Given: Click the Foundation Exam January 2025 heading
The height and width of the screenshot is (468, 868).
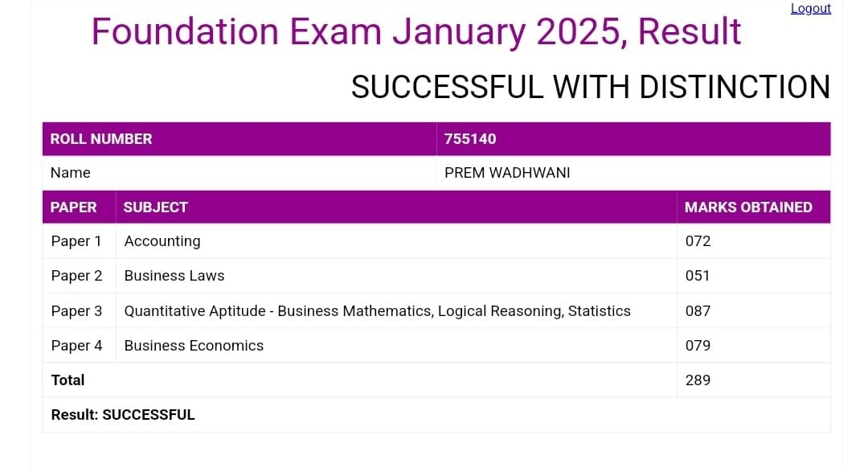Looking at the screenshot, I should click(x=416, y=32).
